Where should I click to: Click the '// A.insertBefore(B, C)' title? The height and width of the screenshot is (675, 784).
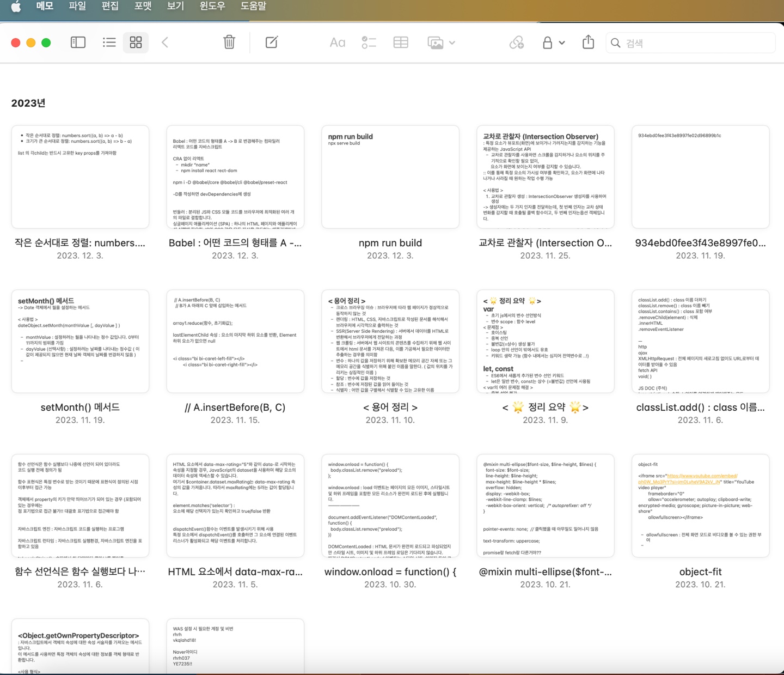235,408
